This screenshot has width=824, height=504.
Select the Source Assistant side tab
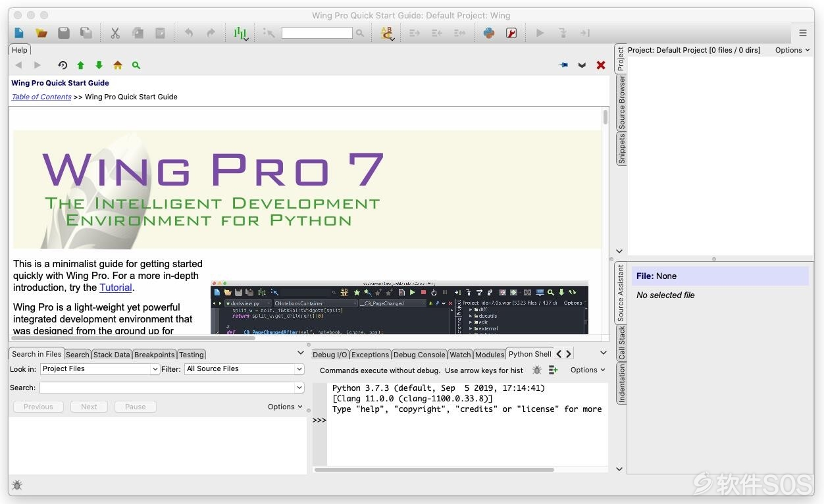pos(621,293)
